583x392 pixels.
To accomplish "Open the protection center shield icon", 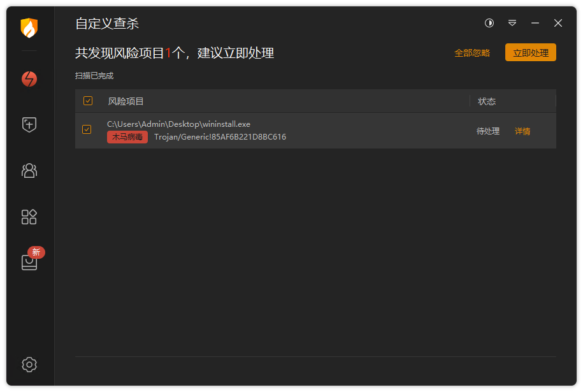I will click(29, 125).
